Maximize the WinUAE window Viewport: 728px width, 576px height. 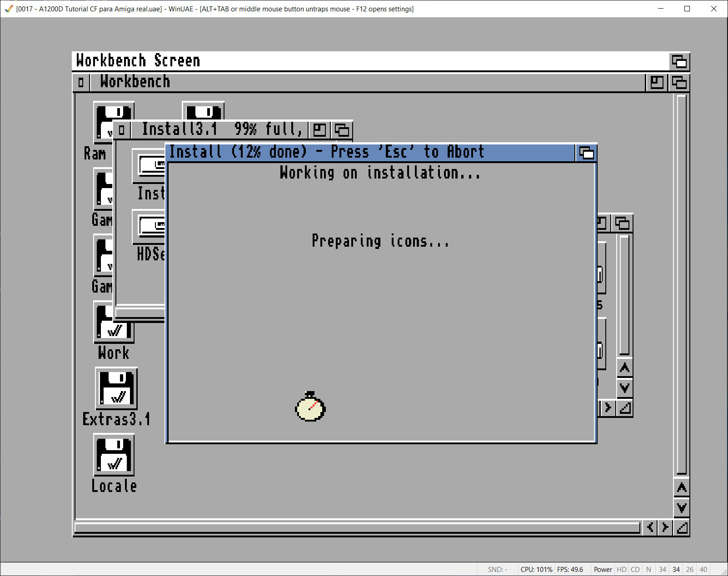[687, 9]
